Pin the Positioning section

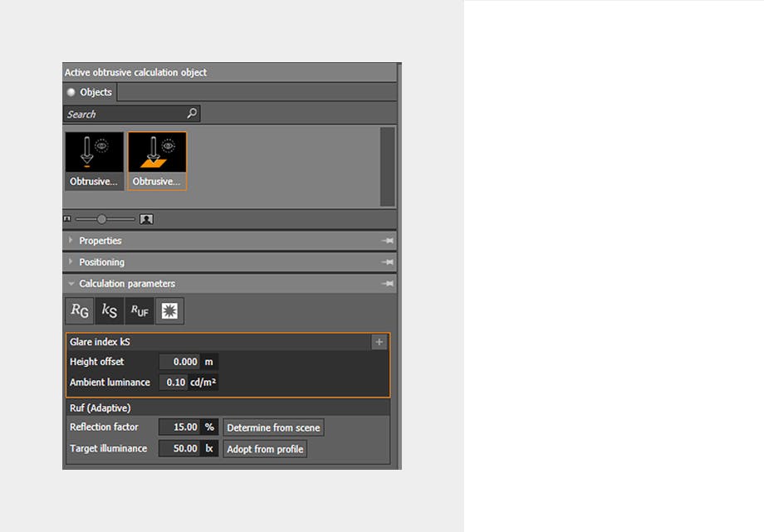click(387, 262)
